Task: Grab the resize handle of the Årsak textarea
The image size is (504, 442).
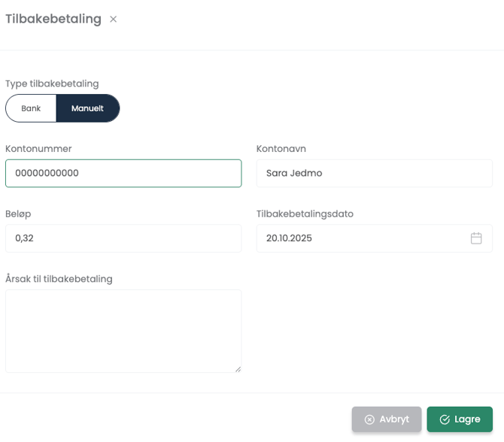Action: (238, 368)
